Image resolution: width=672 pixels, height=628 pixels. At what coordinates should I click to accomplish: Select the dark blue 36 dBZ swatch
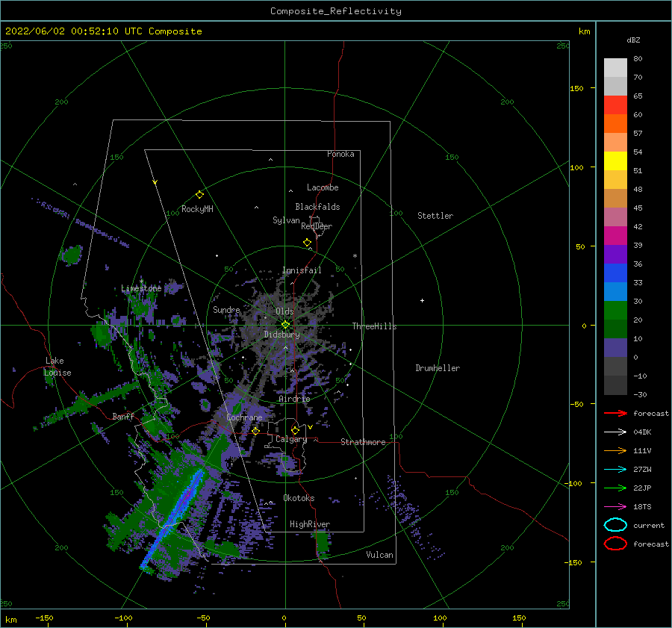pyautogui.click(x=615, y=273)
